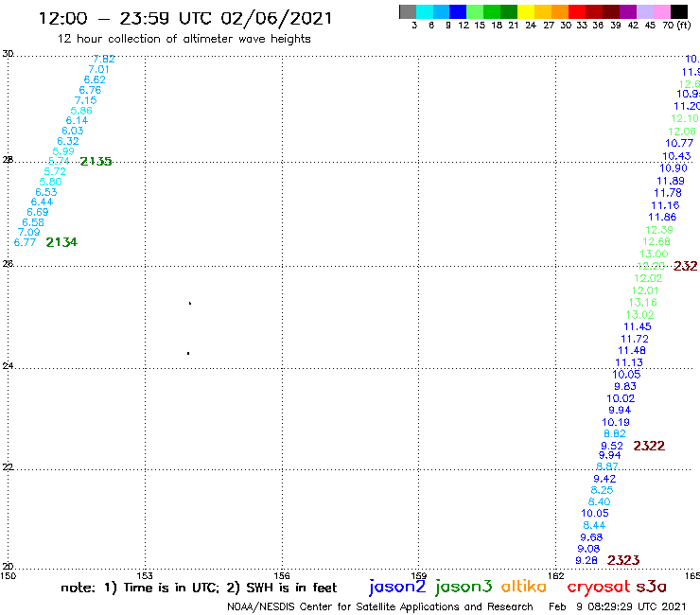
Task: Click wave height value '10.19'
Action: pyautogui.click(x=616, y=422)
